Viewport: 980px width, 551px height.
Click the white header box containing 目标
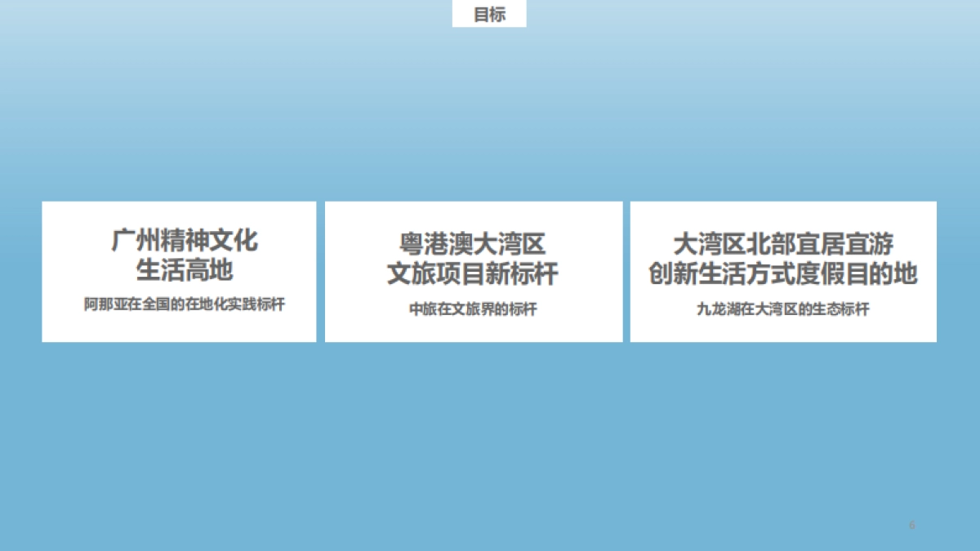489,14
